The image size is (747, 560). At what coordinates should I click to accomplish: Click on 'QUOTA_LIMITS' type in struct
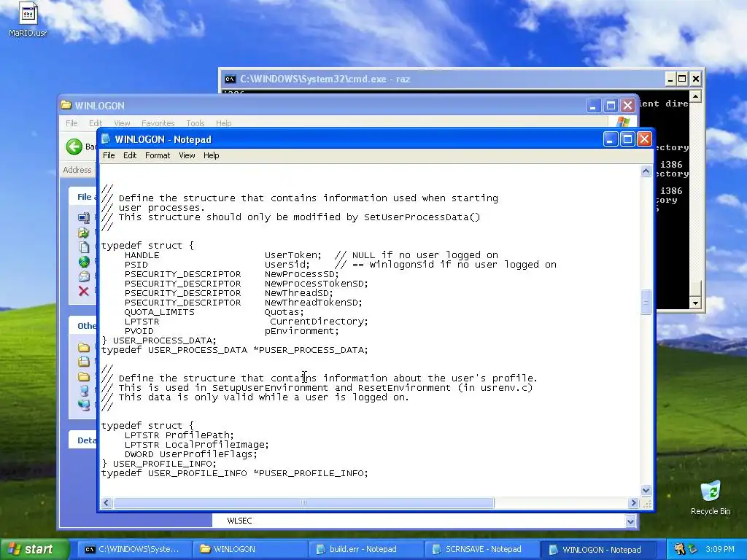(x=160, y=312)
